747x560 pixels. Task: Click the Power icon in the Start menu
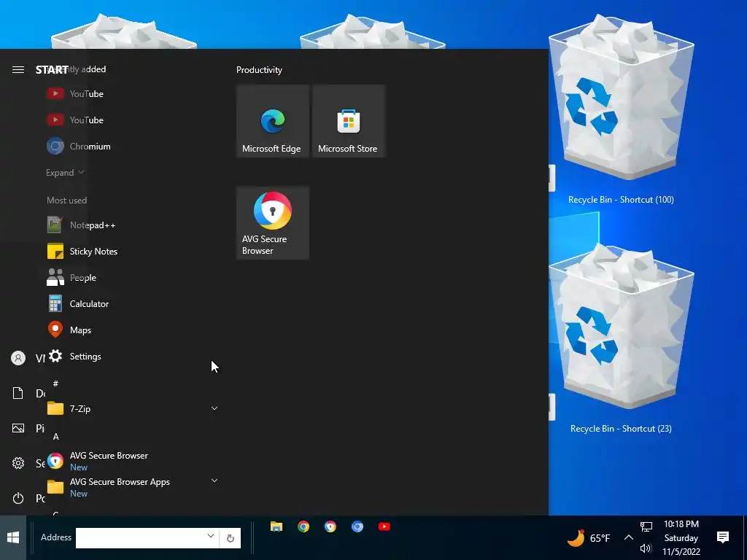tap(18, 498)
